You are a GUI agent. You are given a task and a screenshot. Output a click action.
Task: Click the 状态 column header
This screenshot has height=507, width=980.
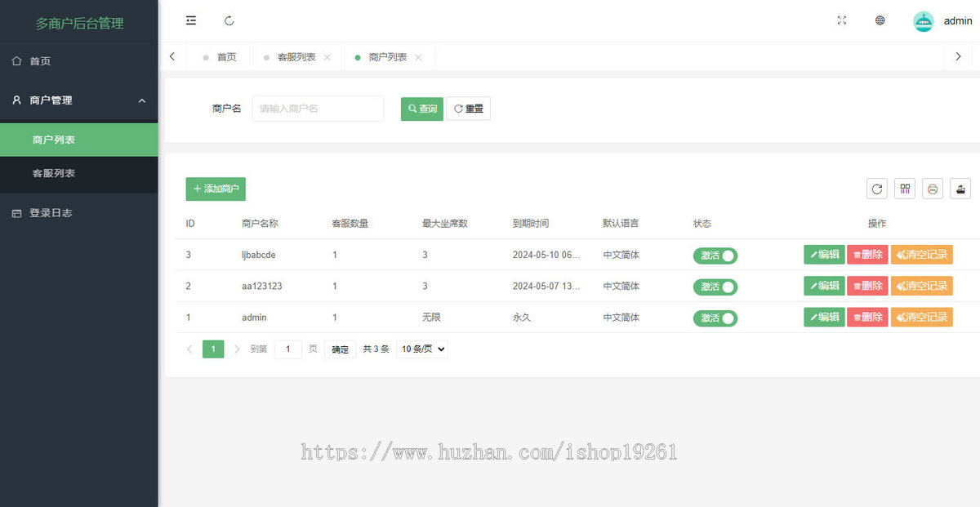(702, 224)
